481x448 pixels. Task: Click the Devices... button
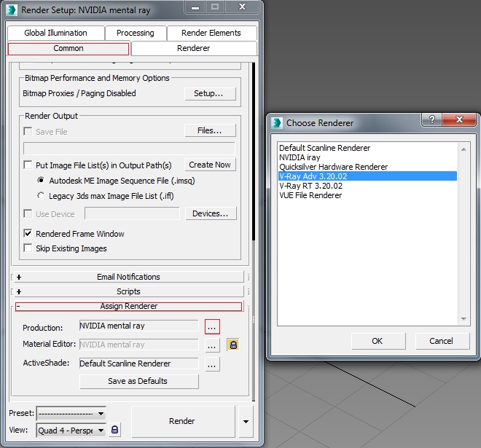211,213
